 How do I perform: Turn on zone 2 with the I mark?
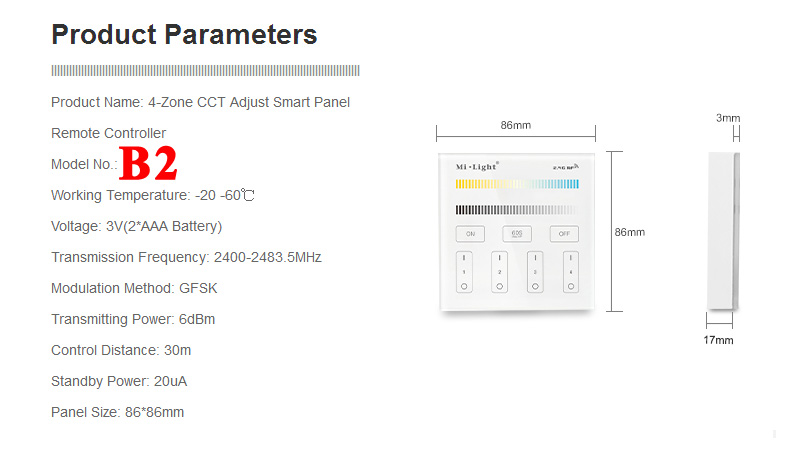pos(499,258)
